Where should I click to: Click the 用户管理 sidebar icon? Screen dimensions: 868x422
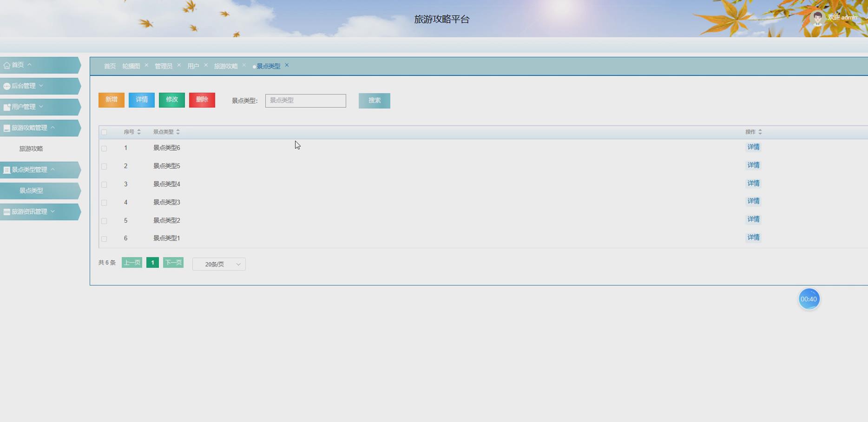[7, 106]
